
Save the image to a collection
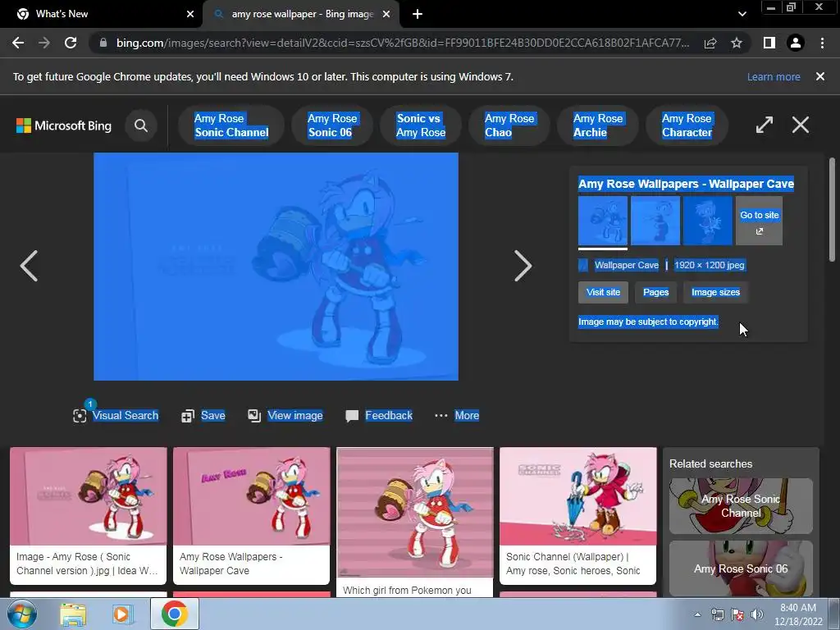203,416
